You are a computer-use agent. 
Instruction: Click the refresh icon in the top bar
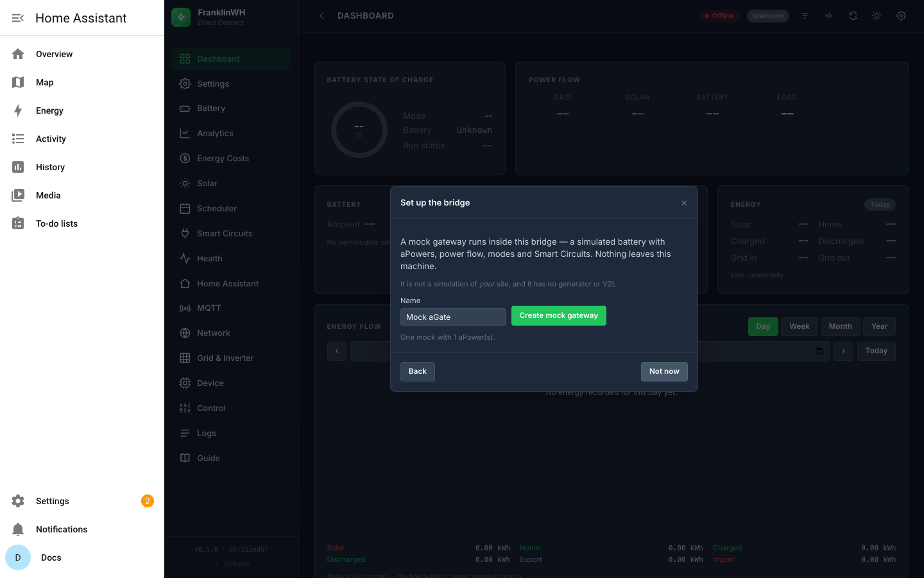coord(853,16)
